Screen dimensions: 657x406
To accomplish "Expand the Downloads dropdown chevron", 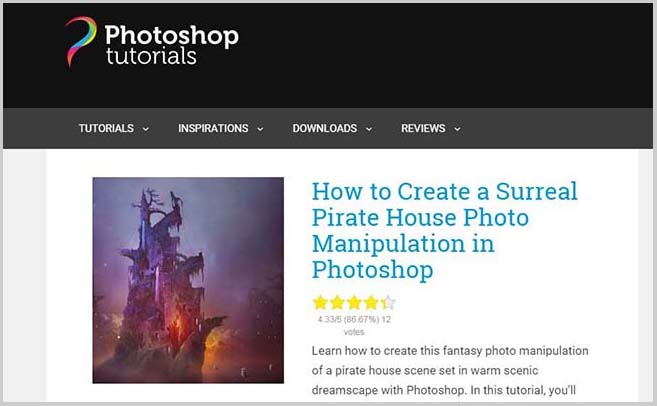I will pyautogui.click(x=369, y=129).
